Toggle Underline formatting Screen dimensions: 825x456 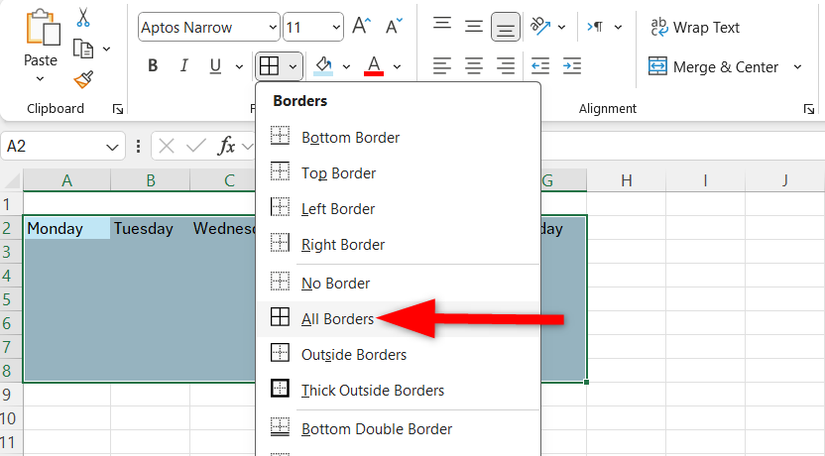tap(215, 66)
